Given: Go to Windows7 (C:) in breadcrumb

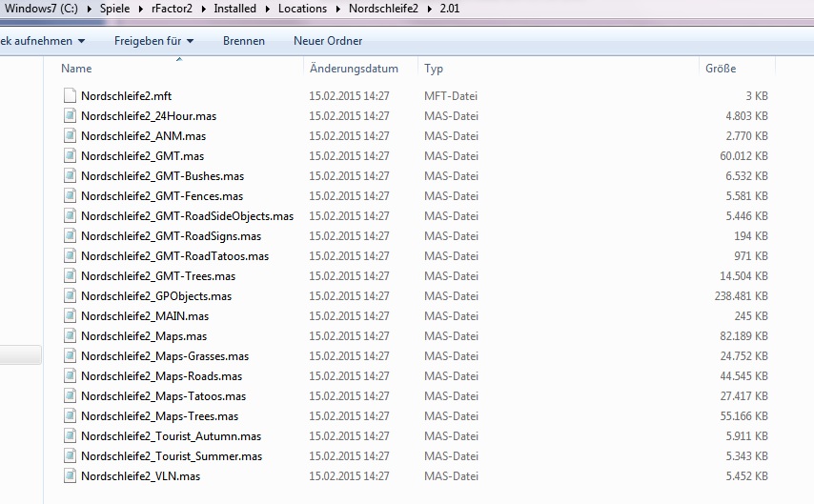Looking at the screenshot, I should point(41,9).
